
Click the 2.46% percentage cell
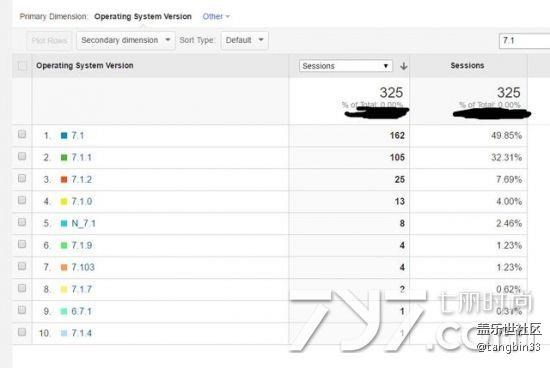click(x=509, y=223)
